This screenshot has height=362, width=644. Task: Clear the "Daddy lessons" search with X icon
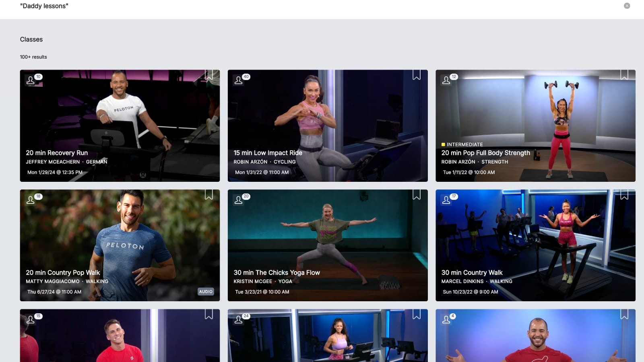pyautogui.click(x=627, y=6)
